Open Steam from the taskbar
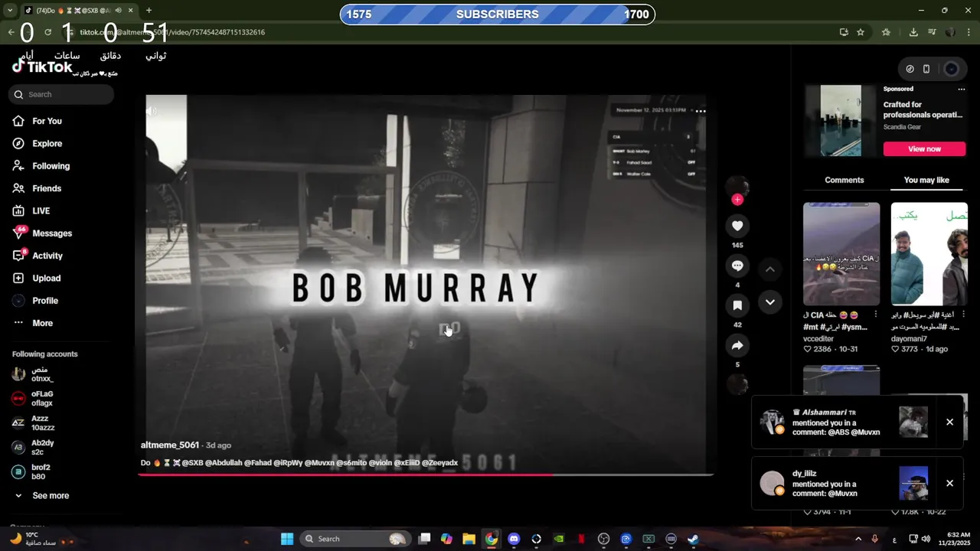The image size is (980, 551). coord(693,539)
